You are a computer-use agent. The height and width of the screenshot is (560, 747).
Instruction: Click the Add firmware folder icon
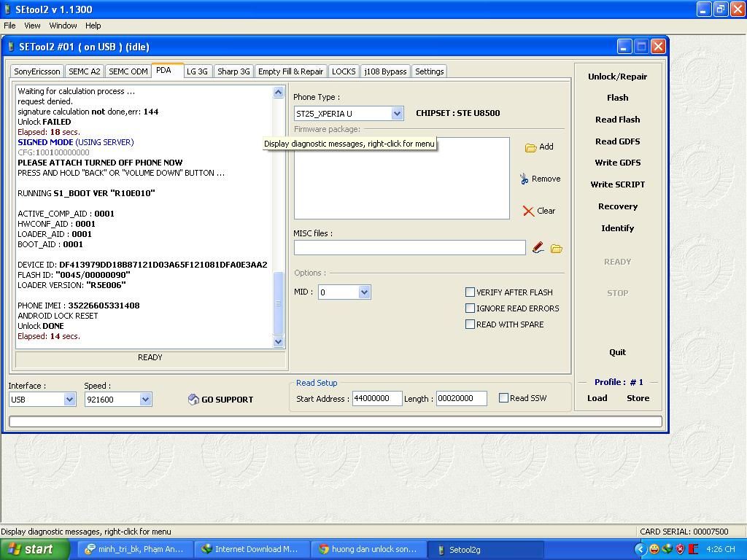pyautogui.click(x=530, y=147)
